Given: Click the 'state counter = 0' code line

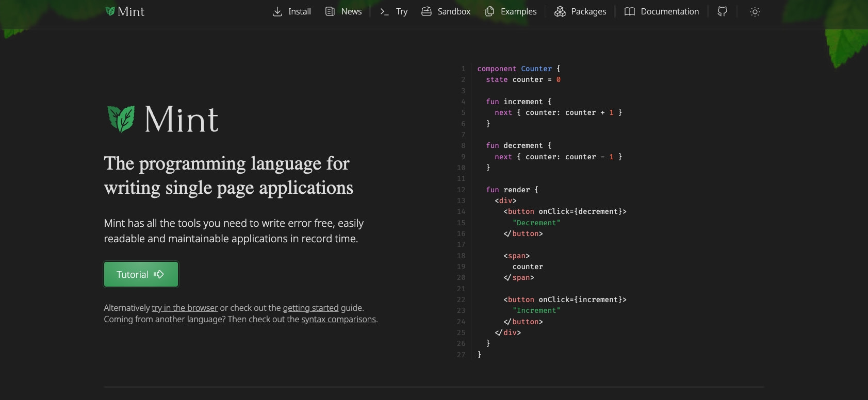Looking at the screenshot, I should [523, 79].
